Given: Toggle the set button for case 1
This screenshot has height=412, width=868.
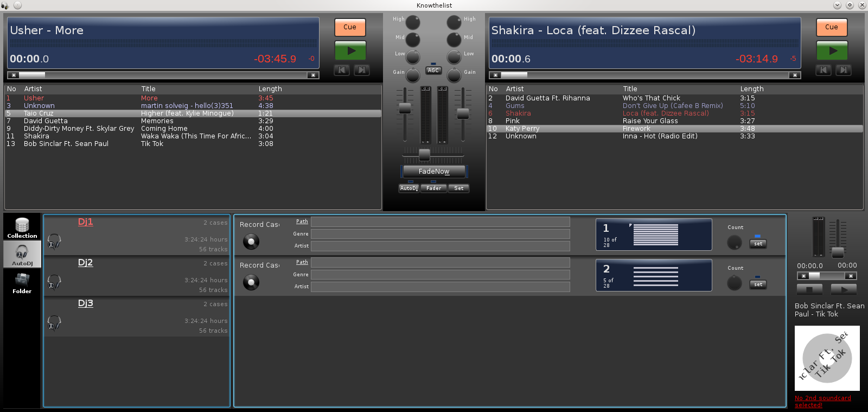Looking at the screenshot, I should (758, 244).
